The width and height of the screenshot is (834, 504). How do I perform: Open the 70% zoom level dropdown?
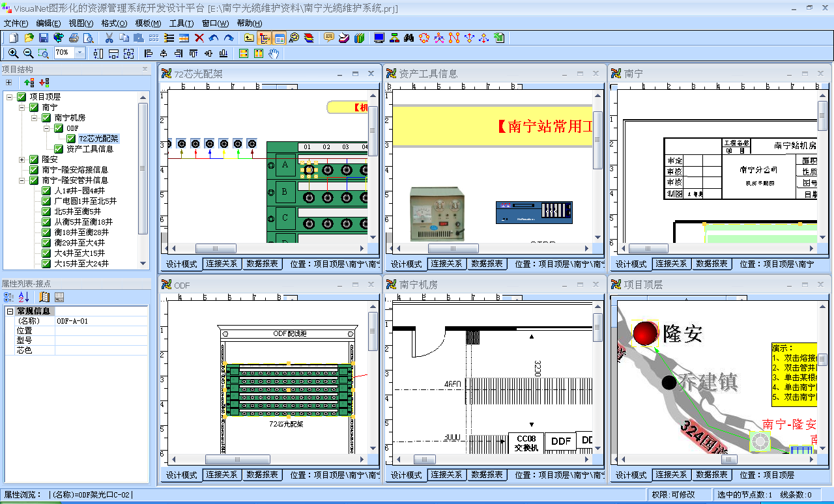[x=80, y=53]
